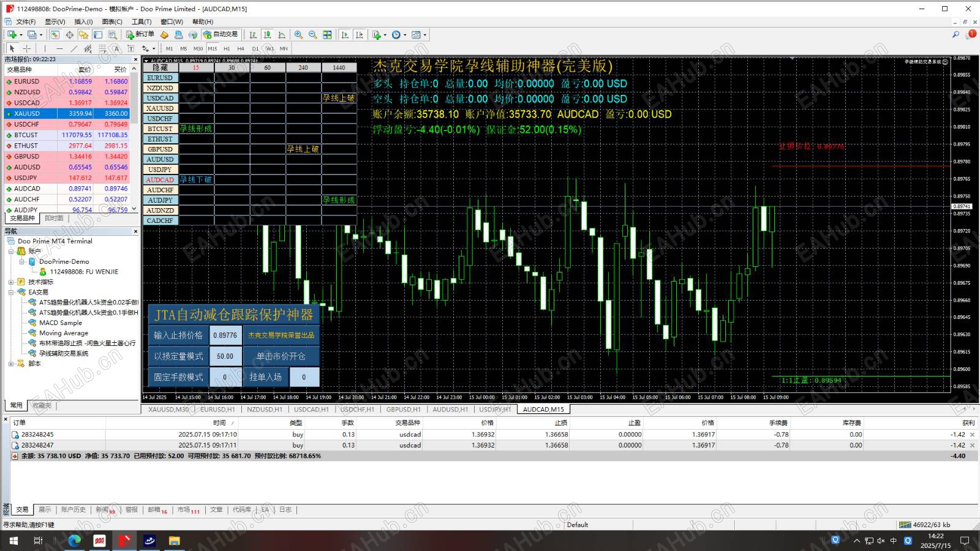This screenshot has width=980, height=551.
Task: Expand the 技术指标 tree node
Action: [11, 282]
